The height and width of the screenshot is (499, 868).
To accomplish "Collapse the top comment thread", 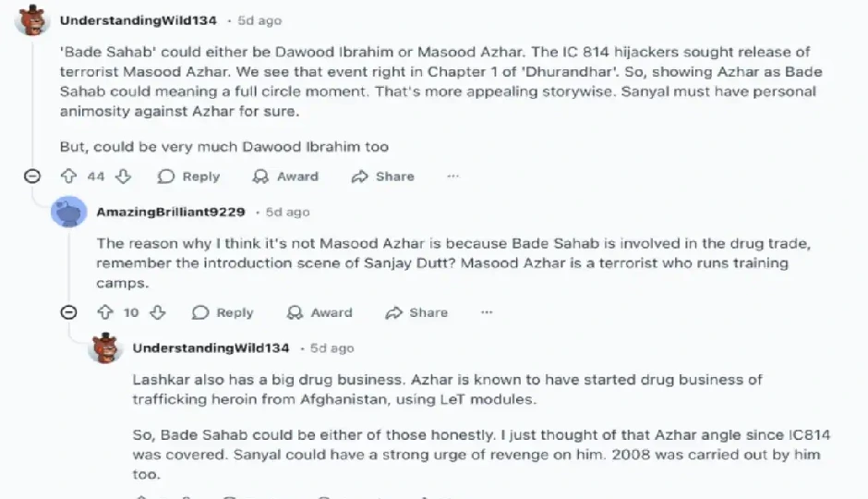I will pos(31,176).
